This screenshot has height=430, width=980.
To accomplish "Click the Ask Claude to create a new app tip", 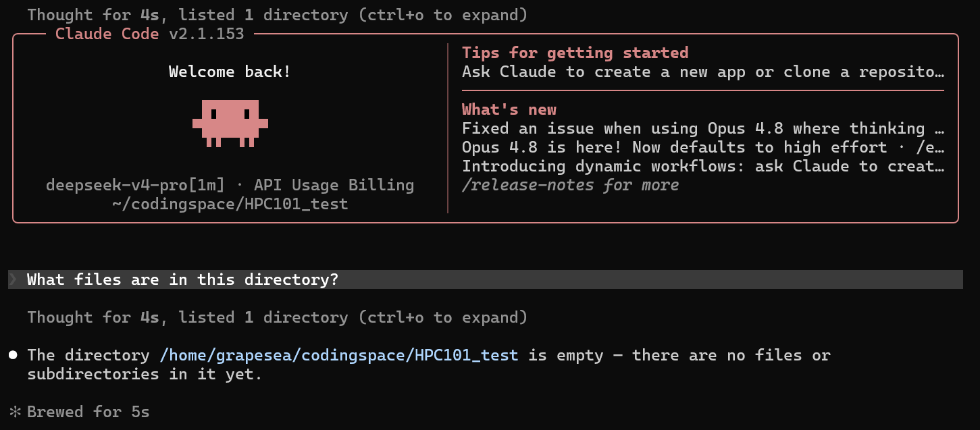I will coord(702,72).
